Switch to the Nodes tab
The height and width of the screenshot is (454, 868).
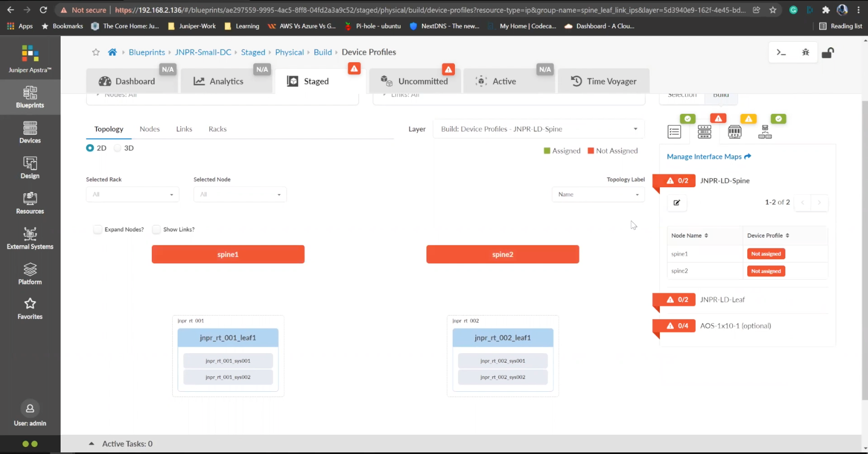click(x=150, y=129)
